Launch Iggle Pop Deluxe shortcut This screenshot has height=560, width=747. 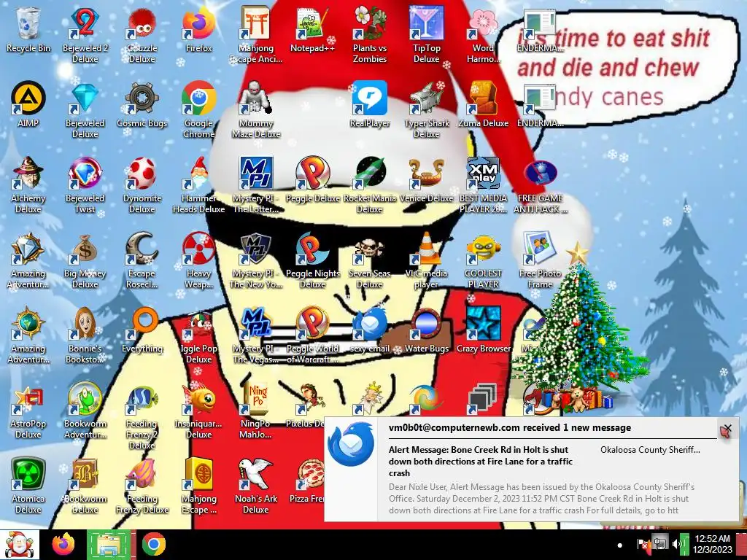198,335
